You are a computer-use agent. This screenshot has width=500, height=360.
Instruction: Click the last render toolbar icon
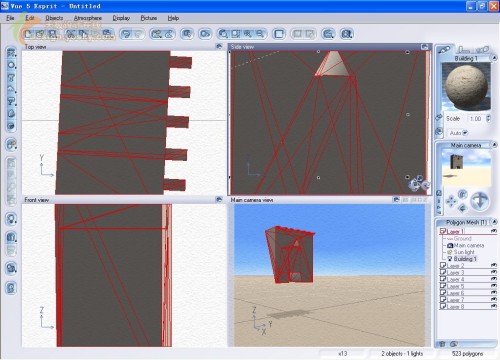coord(347,34)
